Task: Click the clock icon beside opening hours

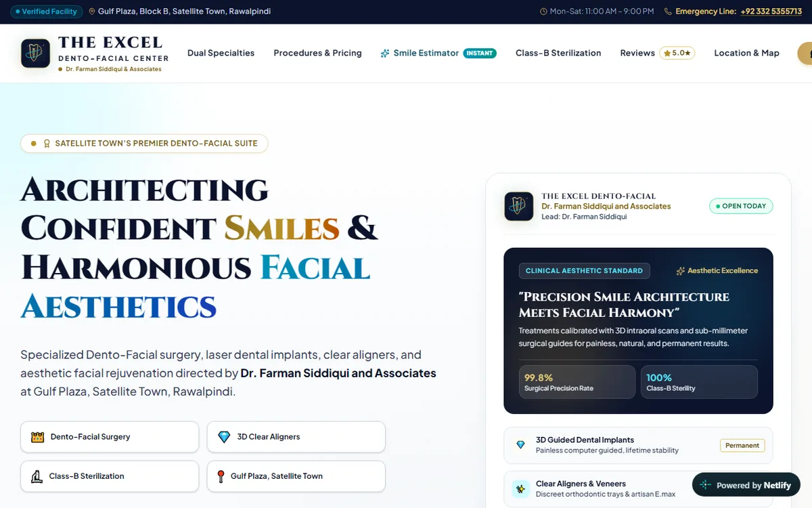Action: click(x=543, y=12)
